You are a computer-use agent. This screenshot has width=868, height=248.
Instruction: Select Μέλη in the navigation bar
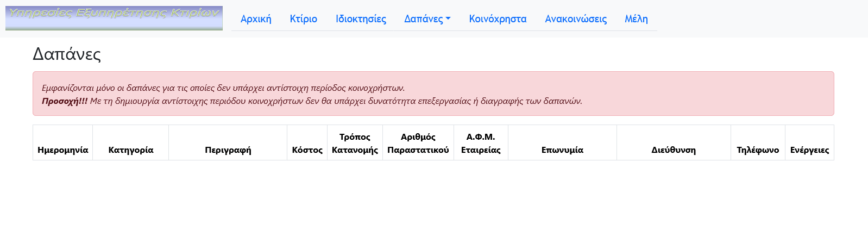point(636,19)
